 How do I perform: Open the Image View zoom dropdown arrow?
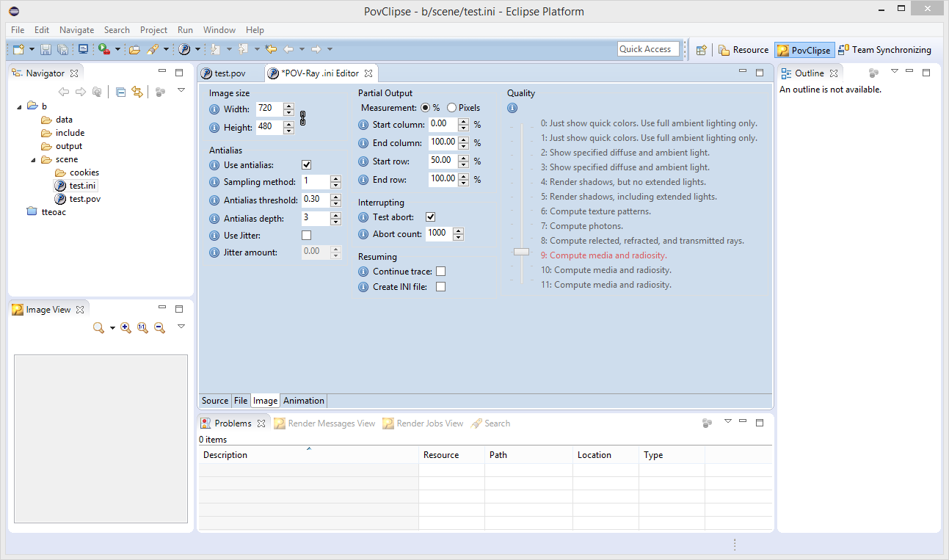click(x=112, y=328)
